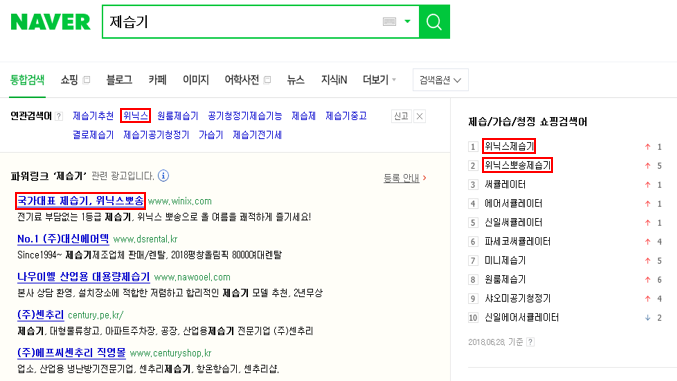Open the www.winix.com URL
Viewport: 677px width, 381px height.
[180, 201]
